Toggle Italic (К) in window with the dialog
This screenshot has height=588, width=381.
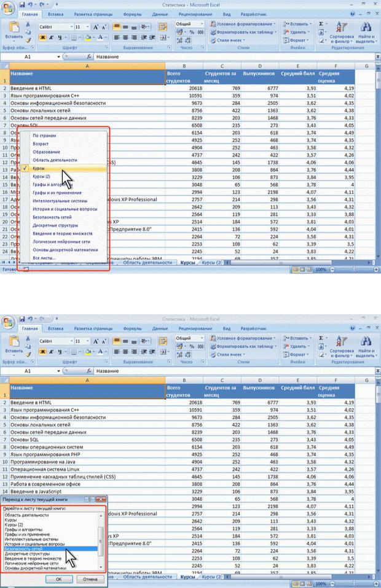[x=51, y=352]
